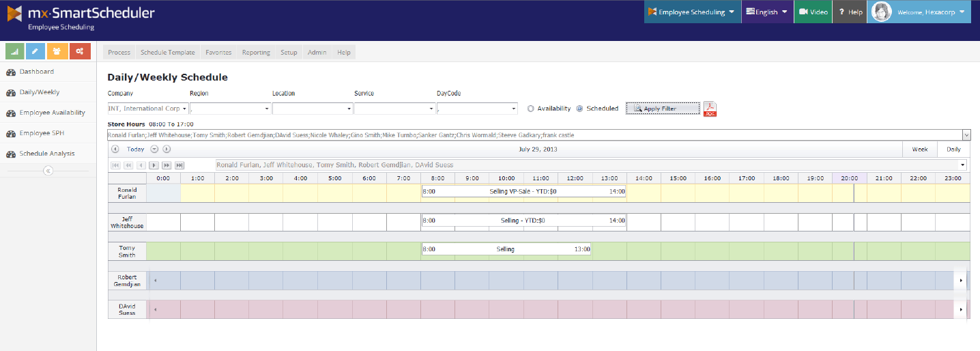Select Tomy Smith's Selling shift block

point(506,249)
